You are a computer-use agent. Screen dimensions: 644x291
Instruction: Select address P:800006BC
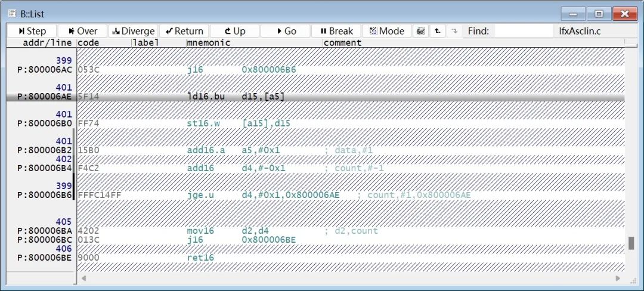44,240
